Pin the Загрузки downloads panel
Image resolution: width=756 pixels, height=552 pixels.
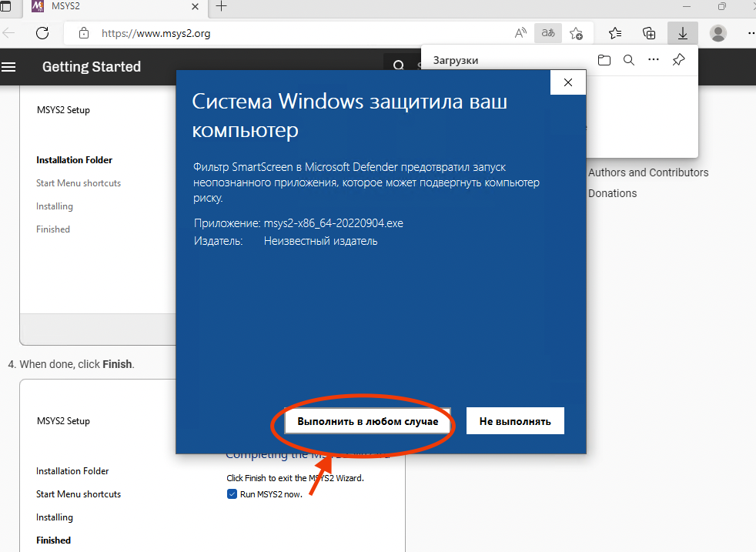click(x=678, y=60)
